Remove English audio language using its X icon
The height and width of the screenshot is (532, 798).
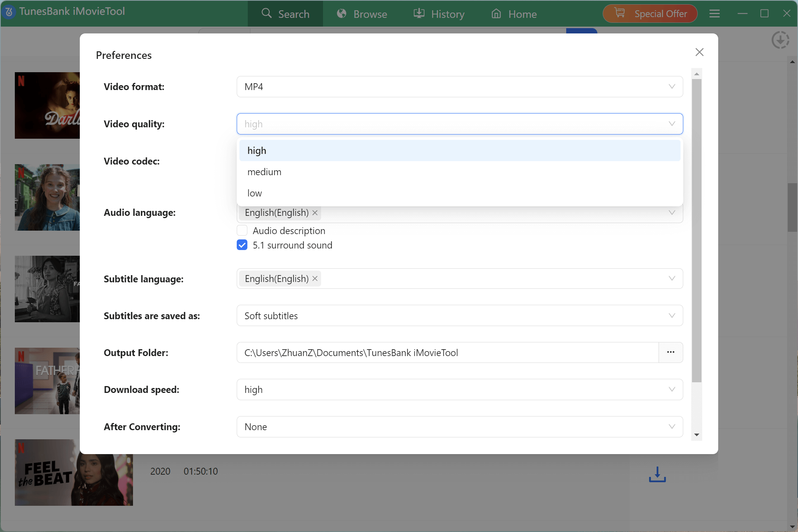315,213
